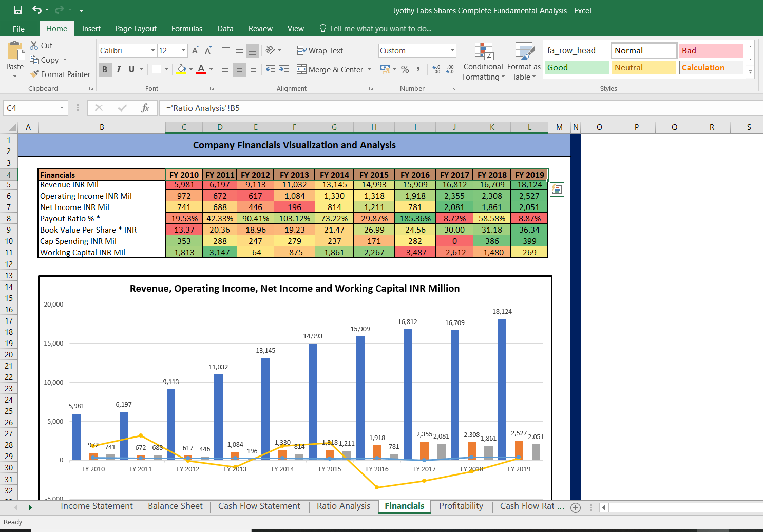Screen dimensions: 763x532
Task: Open the Custom number format dropdown
Action: click(x=452, y=50)
